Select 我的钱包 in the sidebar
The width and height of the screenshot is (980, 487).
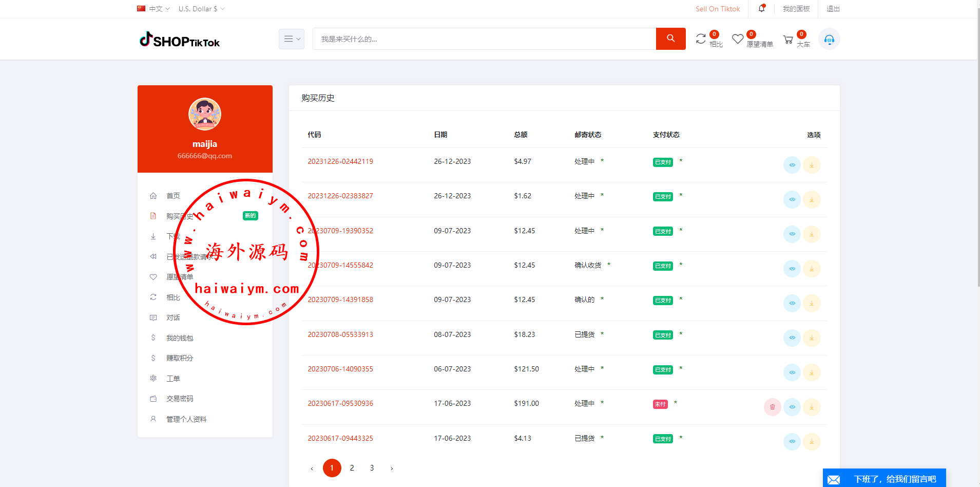[x=180, y=338]
